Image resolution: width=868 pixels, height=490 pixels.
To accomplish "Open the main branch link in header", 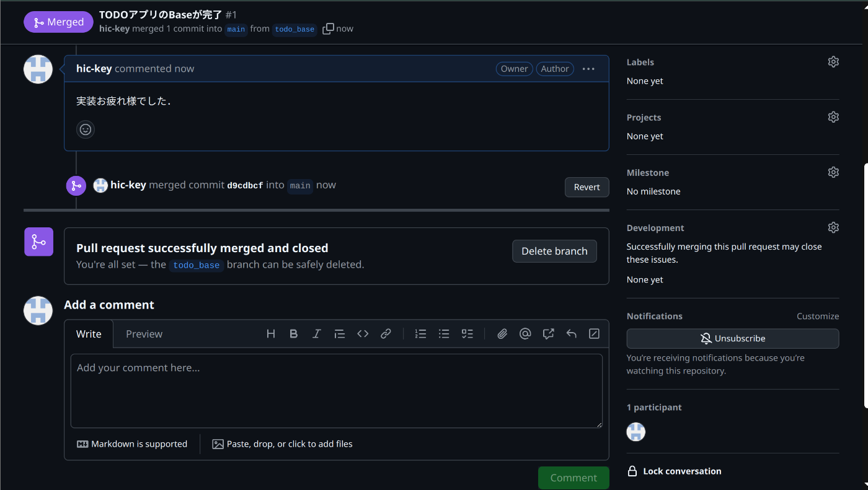I will click(x=236, y=29).
